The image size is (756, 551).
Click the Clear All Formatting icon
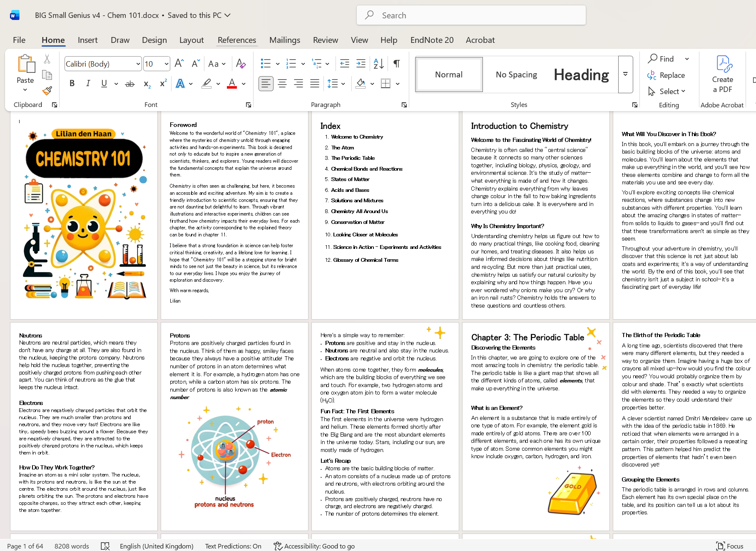click(x=241, y=64)
